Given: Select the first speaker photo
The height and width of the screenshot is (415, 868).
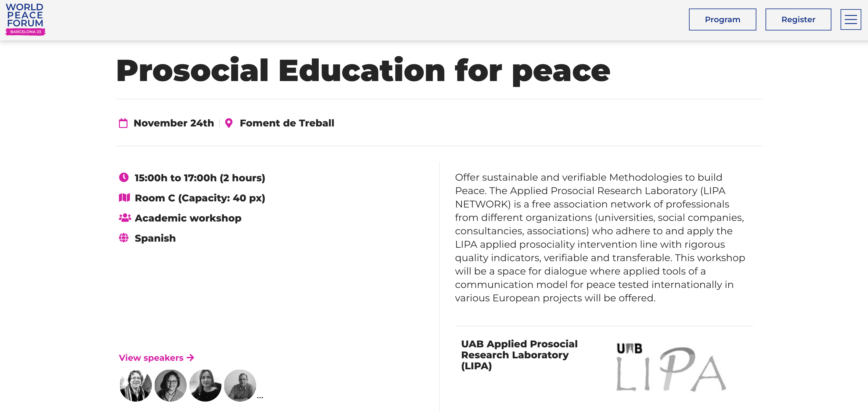Looking at the screenshot, I should [136, 385].
